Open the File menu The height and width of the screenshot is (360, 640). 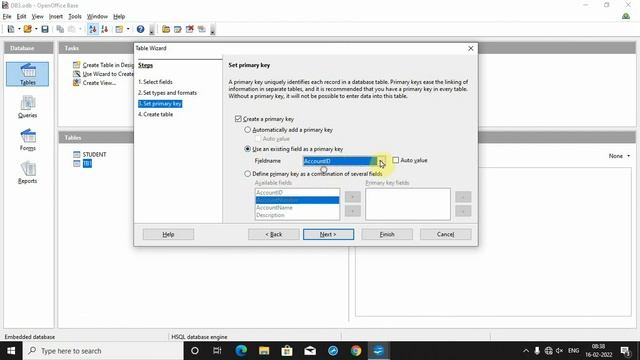click(x=7, y=16)
